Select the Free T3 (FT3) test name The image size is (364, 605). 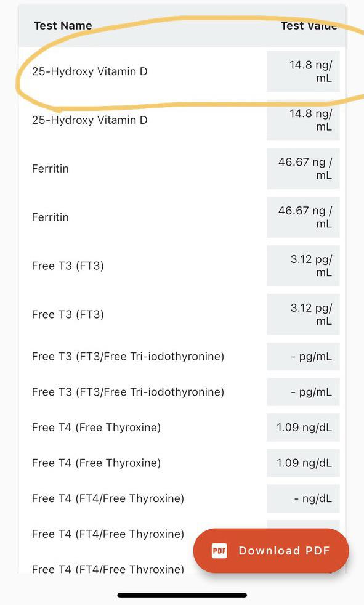point(68,266)
